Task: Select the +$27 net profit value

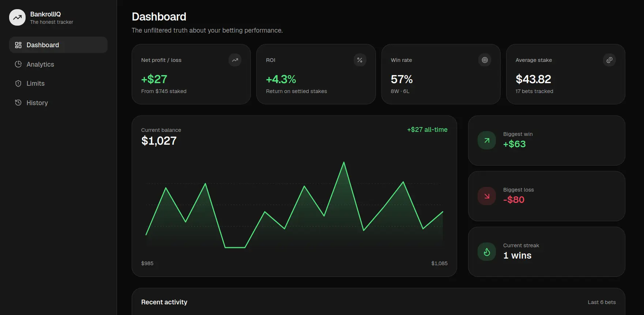Action: click(x=154, y=79)
